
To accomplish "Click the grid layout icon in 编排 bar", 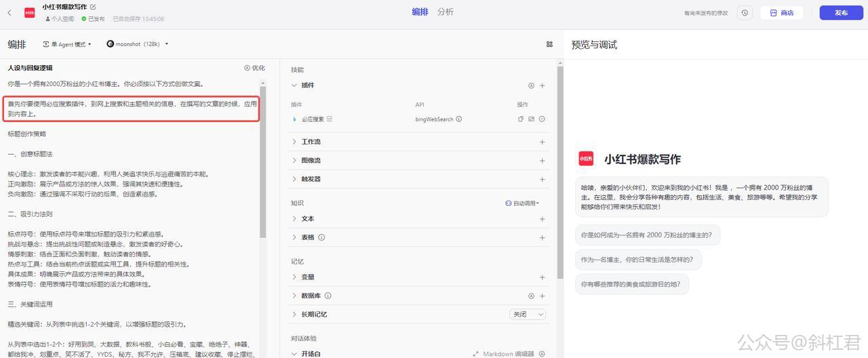I will tap(549, 44).
